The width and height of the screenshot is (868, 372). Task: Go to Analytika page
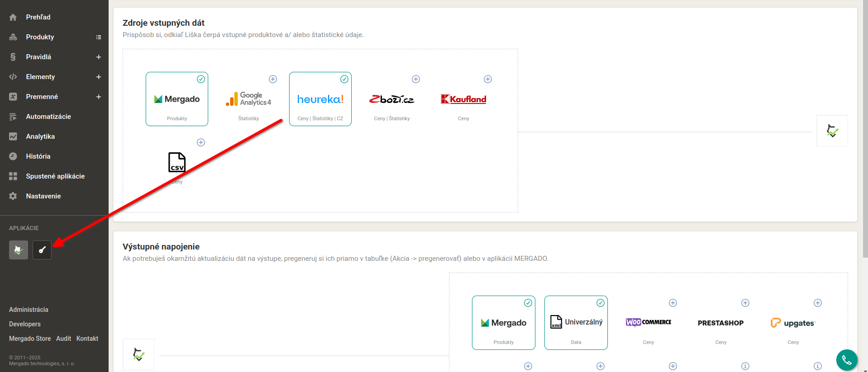(40, 137)
